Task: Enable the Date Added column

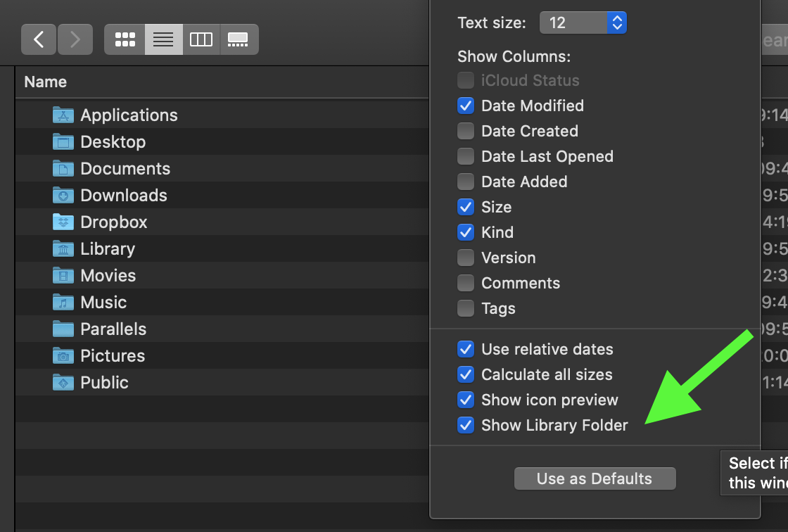Action: point(466,182)
